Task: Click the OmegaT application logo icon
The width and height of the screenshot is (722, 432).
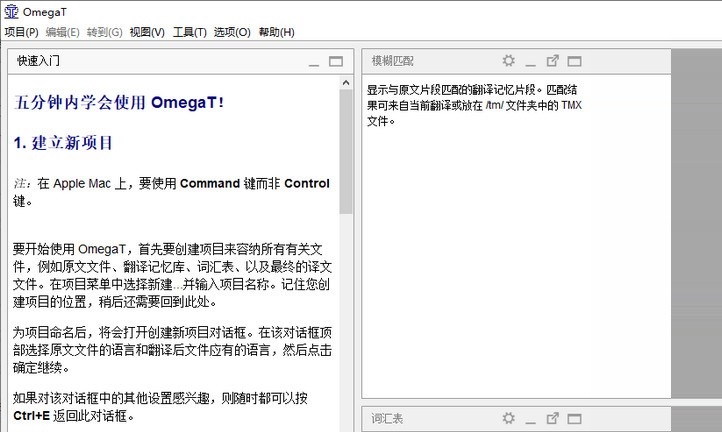Action: coord(12,12)
